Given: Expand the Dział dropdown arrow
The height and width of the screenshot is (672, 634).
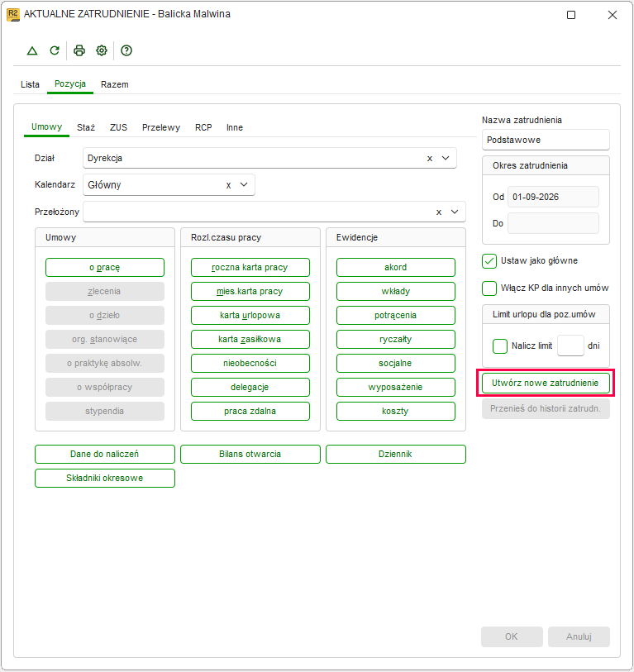Looking at the screenshot, I should (446, 158).
